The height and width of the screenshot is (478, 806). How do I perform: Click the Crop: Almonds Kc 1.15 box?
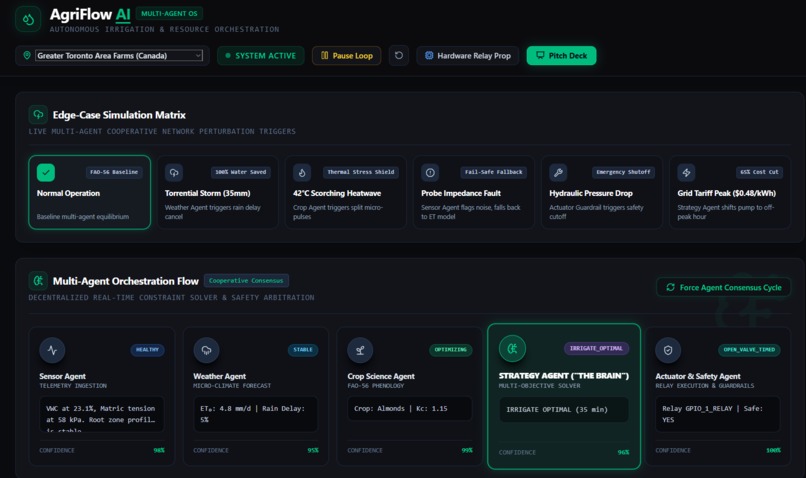(x=410, y=409)
